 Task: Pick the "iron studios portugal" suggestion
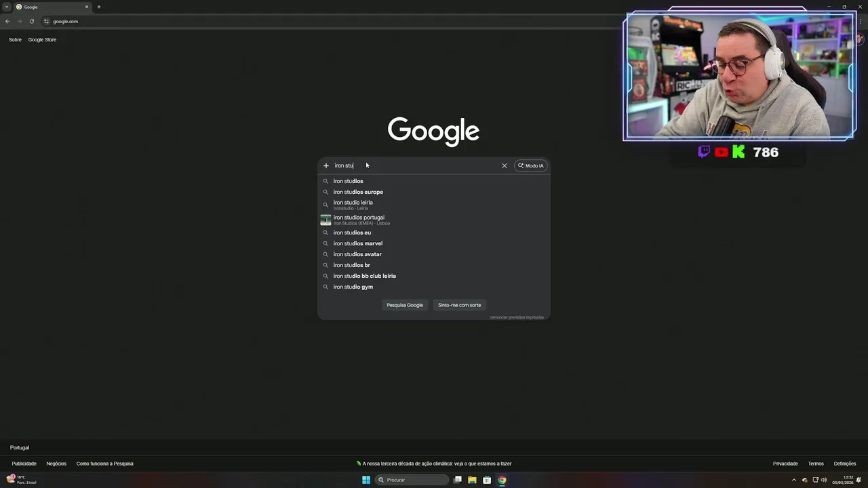tap(433, 220)
